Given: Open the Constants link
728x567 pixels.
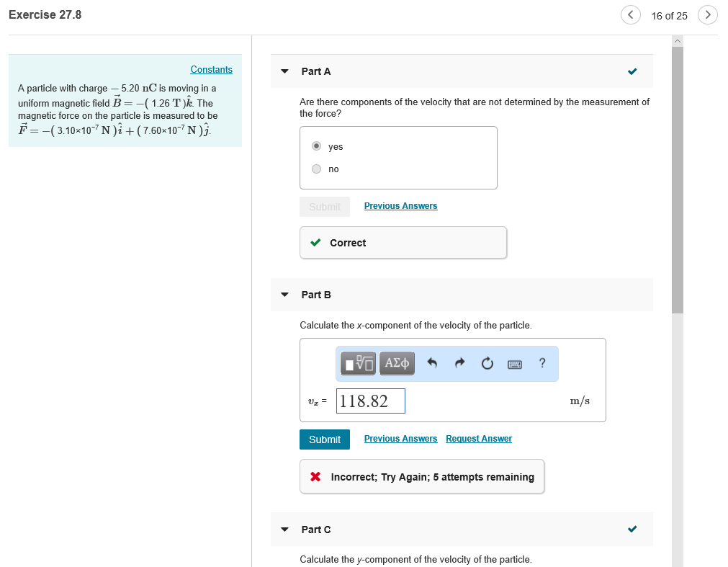Looking at the screenshot, I should point(211,69).
